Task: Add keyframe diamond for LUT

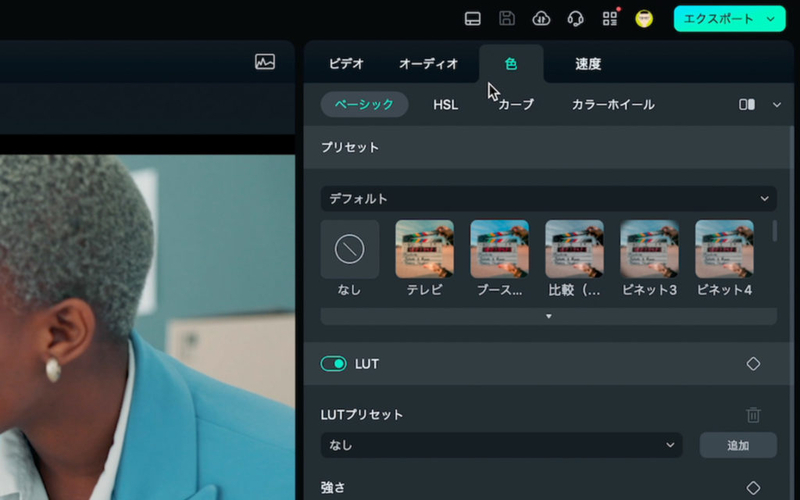Action: point(753,364)
